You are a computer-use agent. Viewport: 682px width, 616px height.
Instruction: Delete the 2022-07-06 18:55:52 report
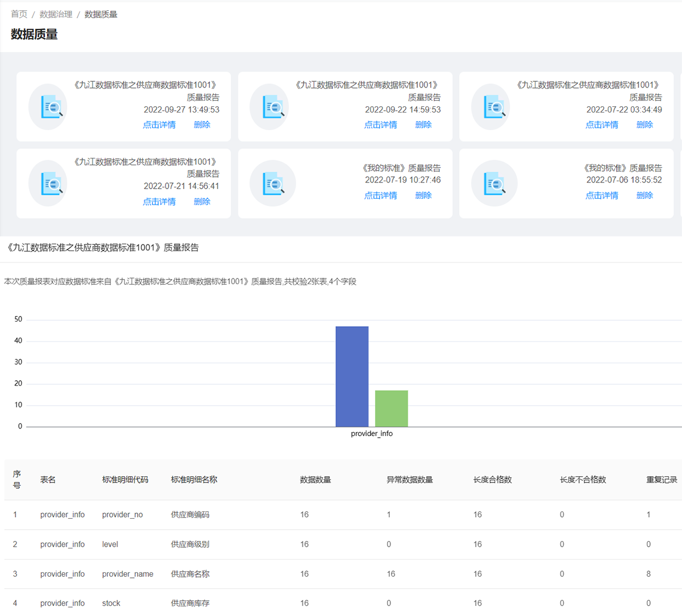pos(644,195)
